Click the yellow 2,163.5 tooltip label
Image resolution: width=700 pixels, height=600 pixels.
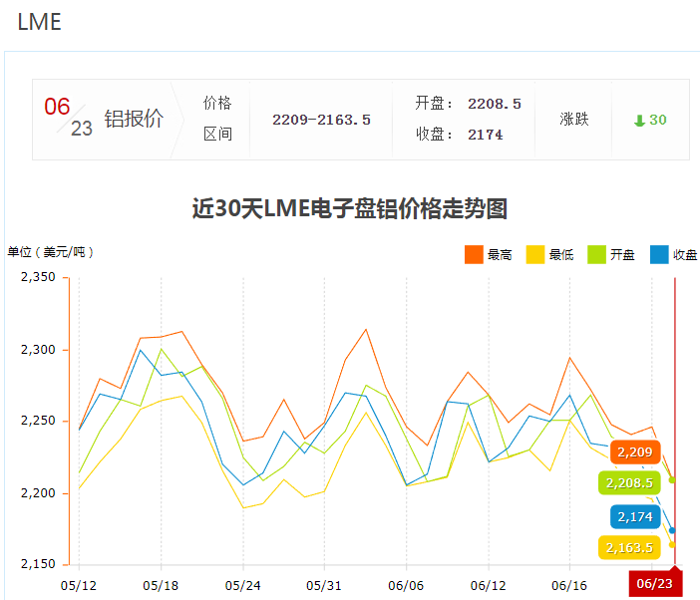point(629,547)
